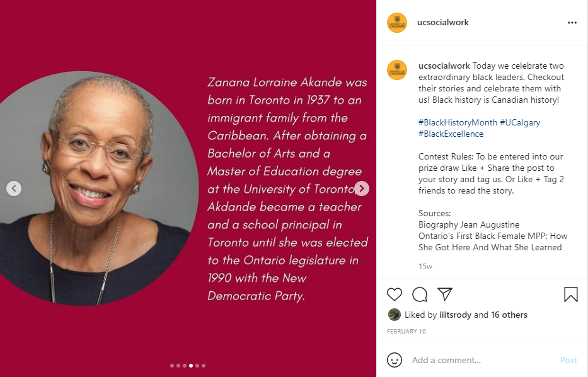This screenshot has width=588, height=377.
Task: Share the post with the paper plane icon
Action: coord(445,294)
